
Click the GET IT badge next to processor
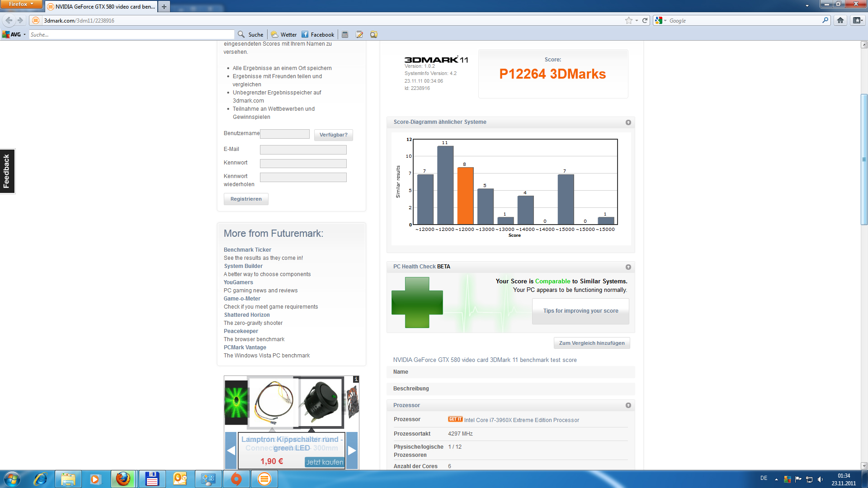455,419
